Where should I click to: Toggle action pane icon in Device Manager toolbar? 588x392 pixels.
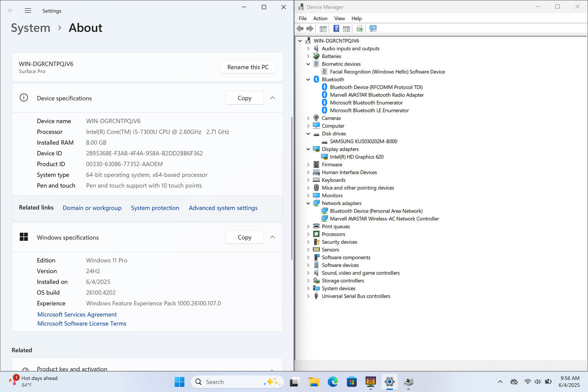(x=346, y=29)
